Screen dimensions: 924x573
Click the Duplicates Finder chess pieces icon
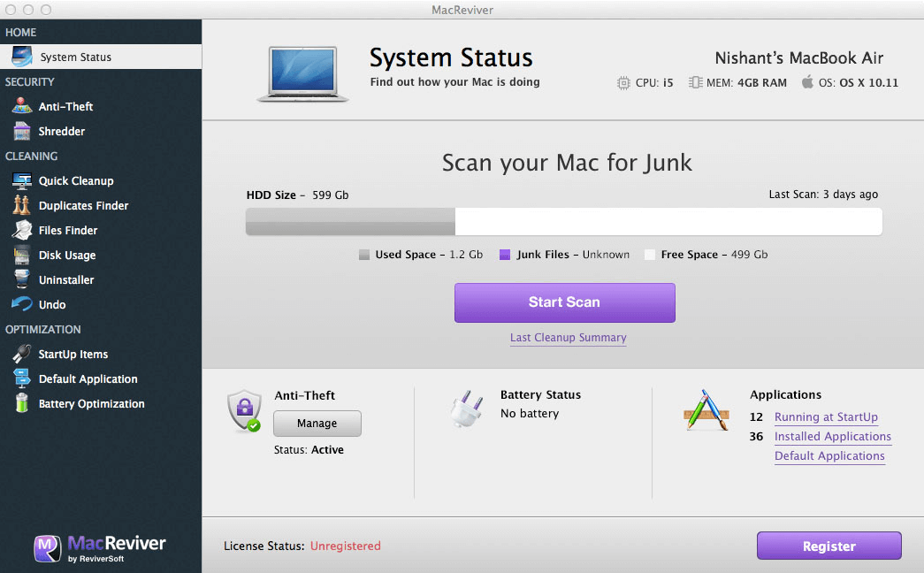[x=22, y=205]
